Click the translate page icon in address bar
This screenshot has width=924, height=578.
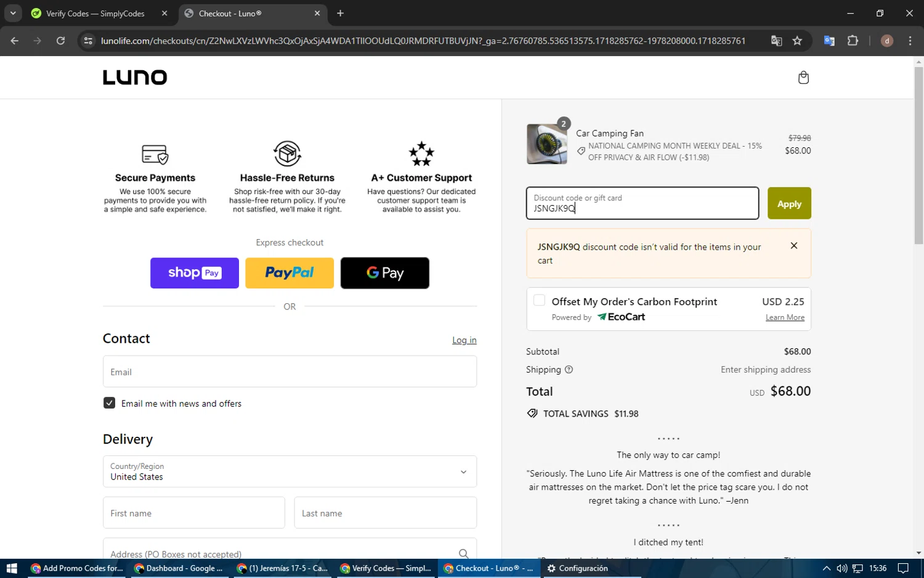[x=776, y=41]
